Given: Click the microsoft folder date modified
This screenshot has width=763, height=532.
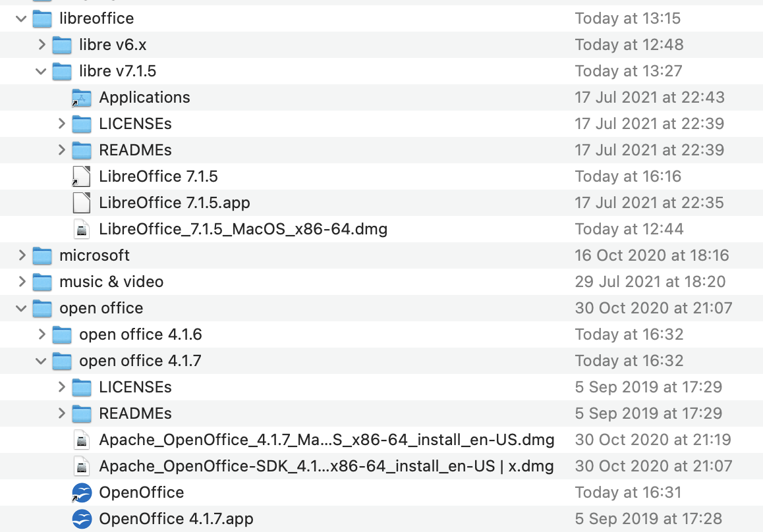Looking at the screenshot, I should tap(652, 255).
